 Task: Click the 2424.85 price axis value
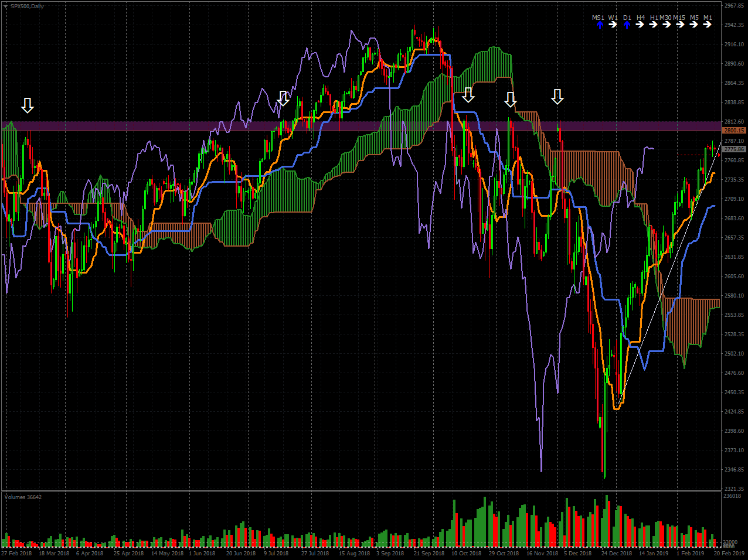tap(734, 412)
